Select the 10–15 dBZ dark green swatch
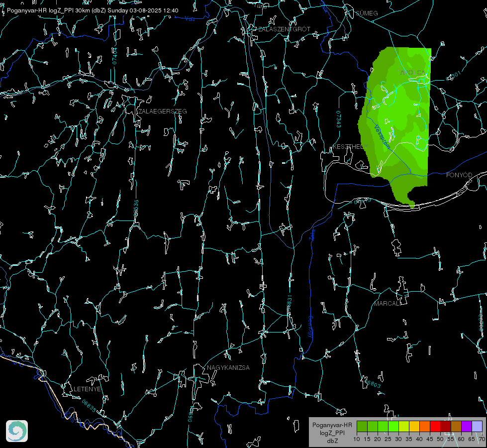This screenshot has height=448, width=487. [362, 427]
